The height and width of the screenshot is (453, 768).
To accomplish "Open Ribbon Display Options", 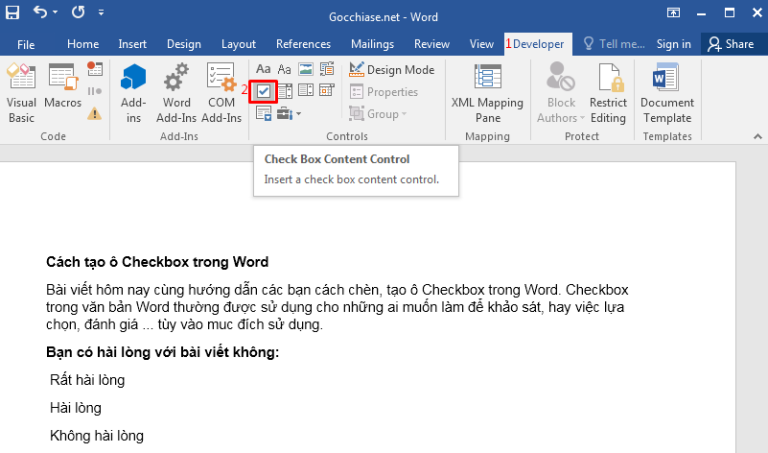I will pyautogui.click(x=673, y=12).
